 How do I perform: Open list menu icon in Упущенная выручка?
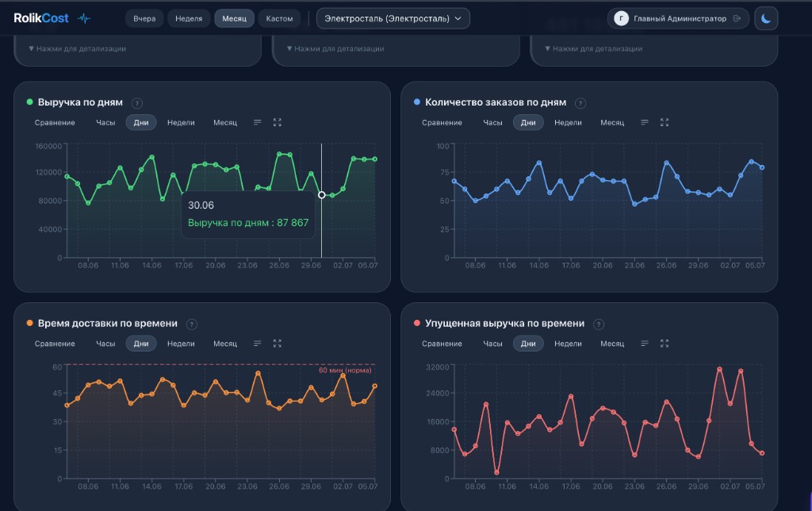pos(645,343)
